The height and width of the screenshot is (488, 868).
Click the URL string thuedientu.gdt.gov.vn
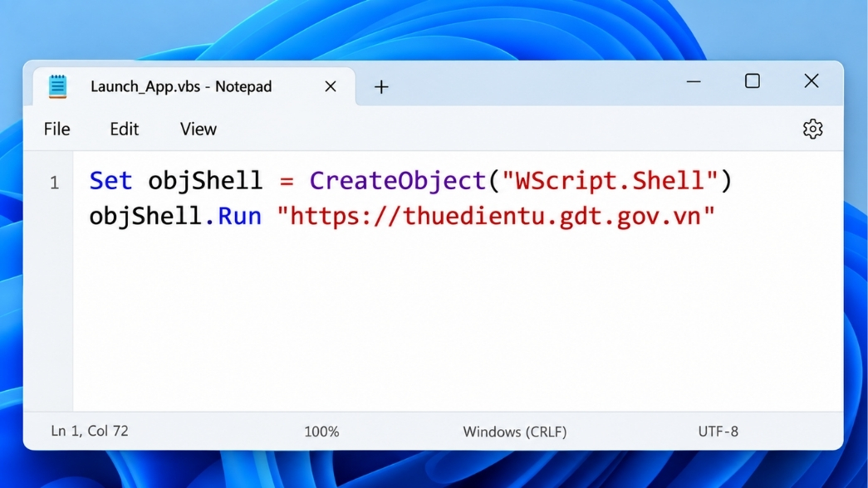(496, 216)
